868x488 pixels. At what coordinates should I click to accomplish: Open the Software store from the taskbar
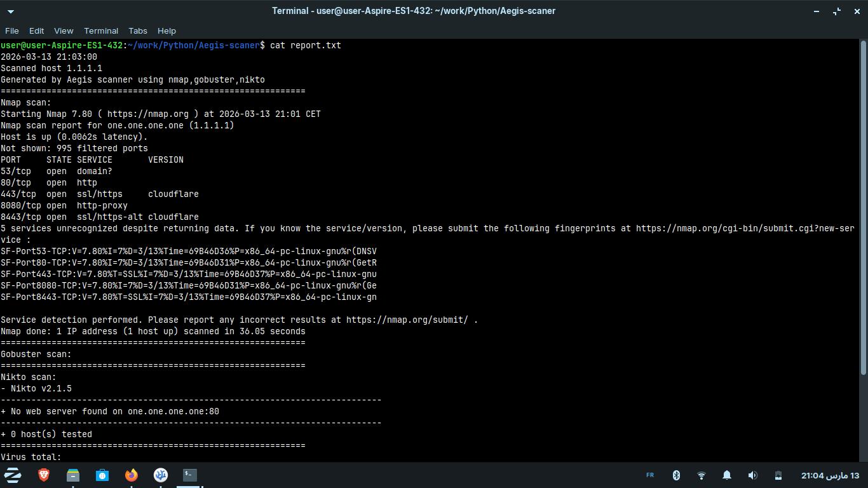tap(102, 475)
